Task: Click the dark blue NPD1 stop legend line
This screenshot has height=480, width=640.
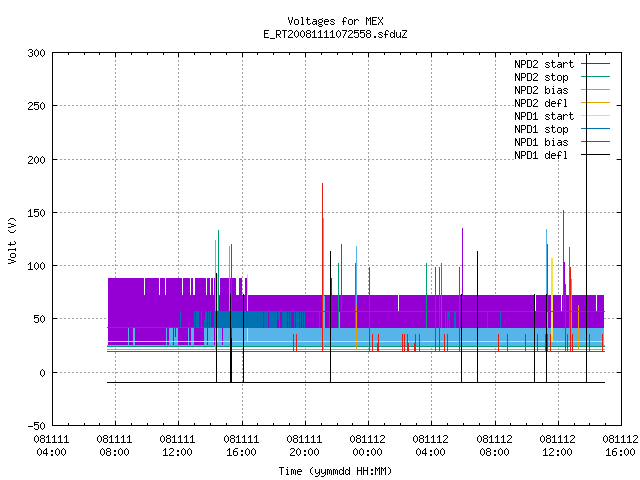Action: coord(596,129)
